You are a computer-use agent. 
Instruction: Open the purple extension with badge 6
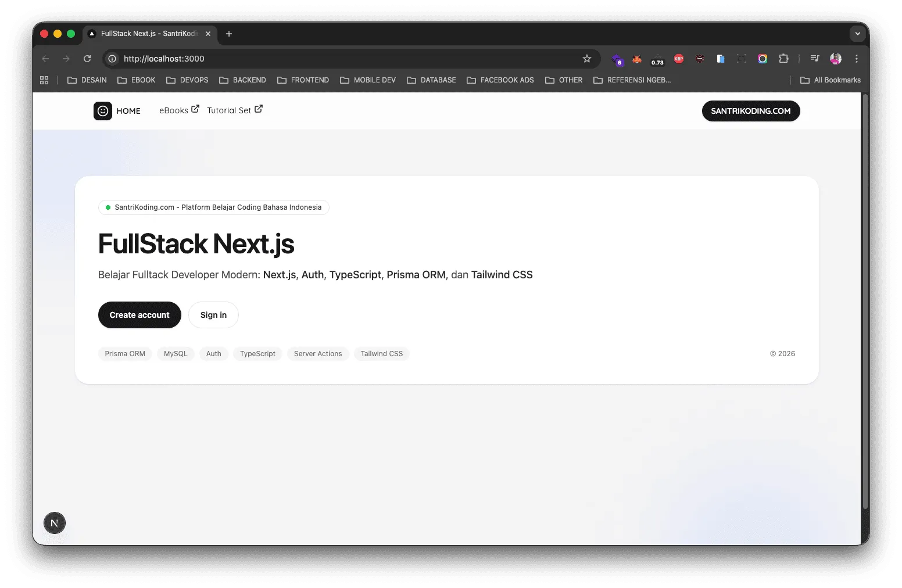(617, 59)
